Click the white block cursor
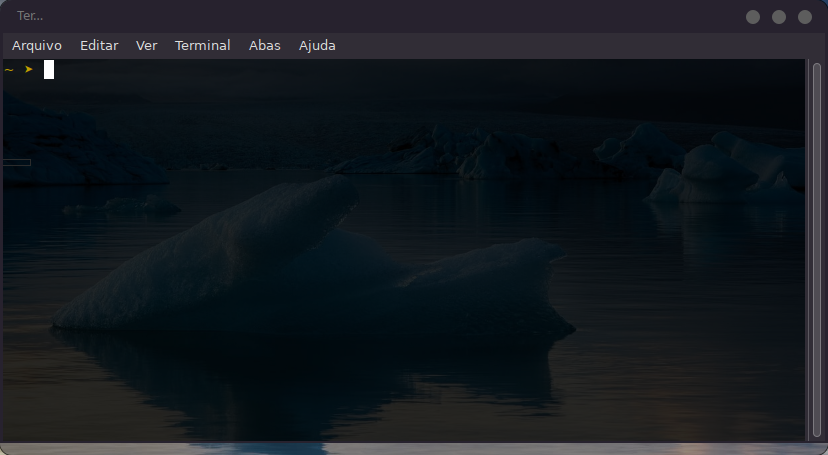This screenshot has height=455, width=828. coord(49,69)
